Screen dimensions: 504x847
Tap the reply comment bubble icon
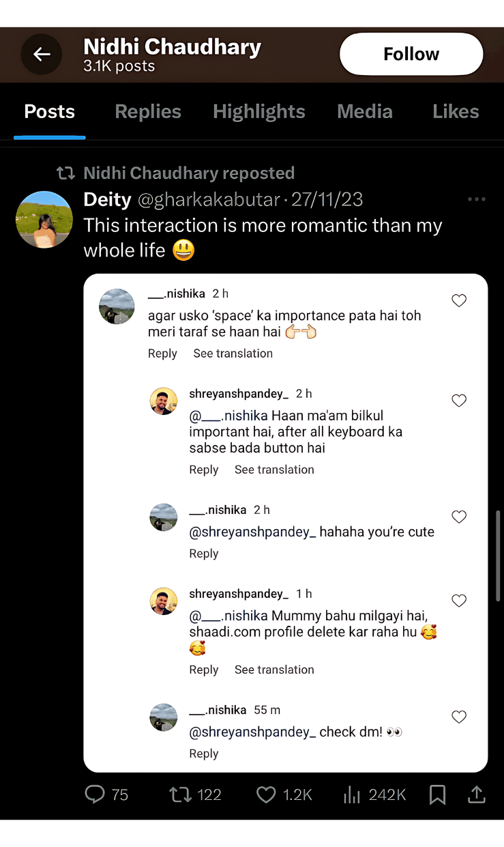95,794
